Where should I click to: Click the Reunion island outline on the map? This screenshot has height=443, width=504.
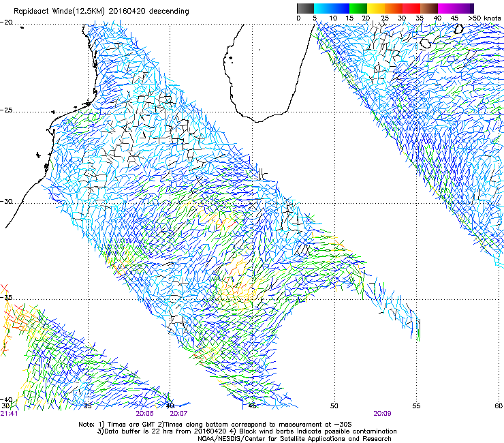pos(426,44)
